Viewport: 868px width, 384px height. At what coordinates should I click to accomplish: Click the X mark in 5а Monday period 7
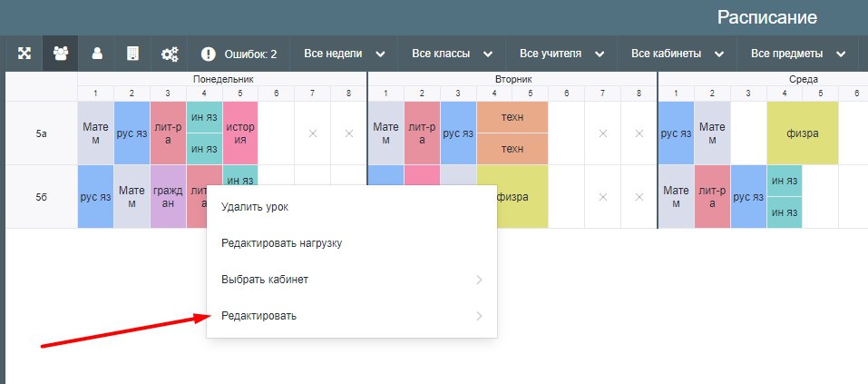pos(312,133)
